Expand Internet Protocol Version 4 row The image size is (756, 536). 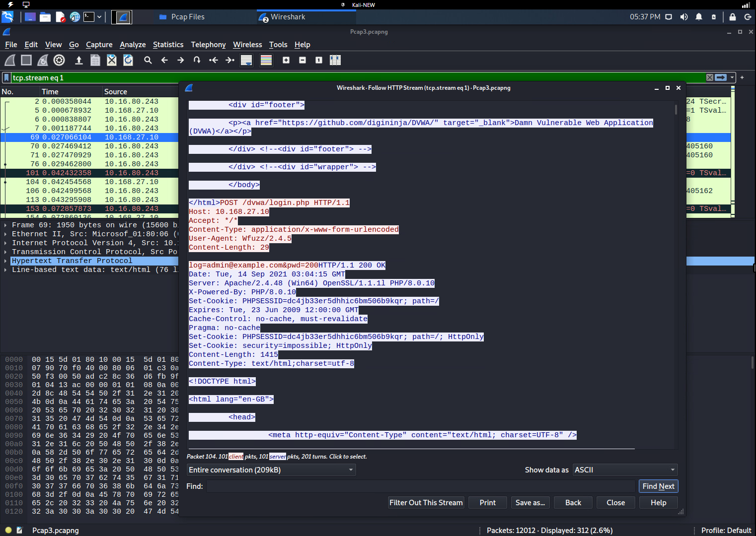click(5, 243)
